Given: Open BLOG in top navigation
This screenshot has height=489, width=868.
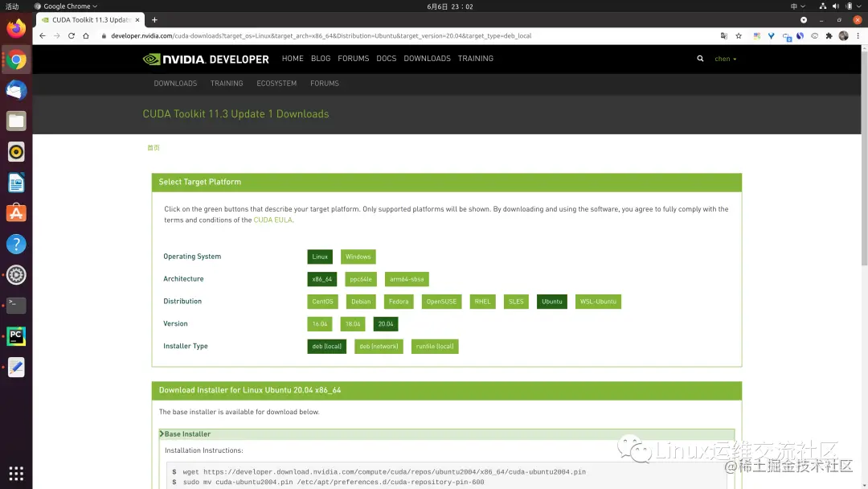Looking at the screenshot, I should tap(321, 59).
